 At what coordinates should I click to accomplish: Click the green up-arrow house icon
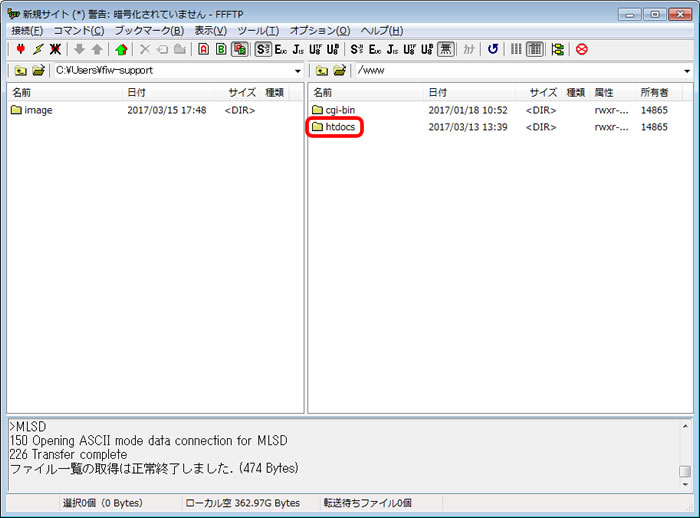coord(121,49)
